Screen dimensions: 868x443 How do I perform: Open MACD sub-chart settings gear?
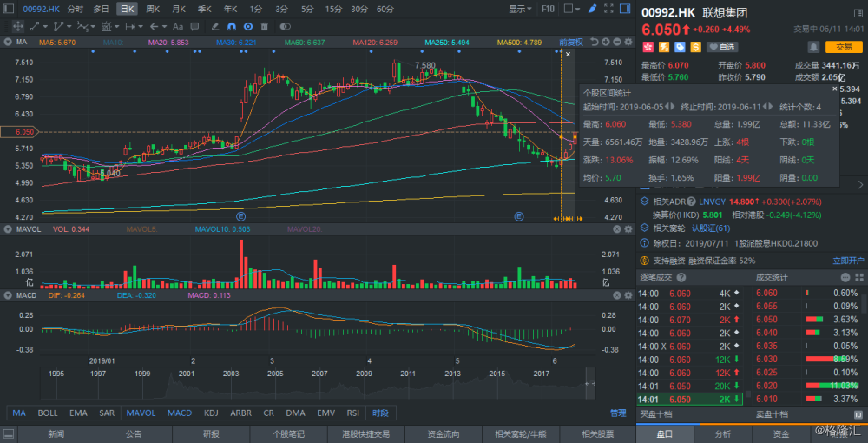coord(628,295)
